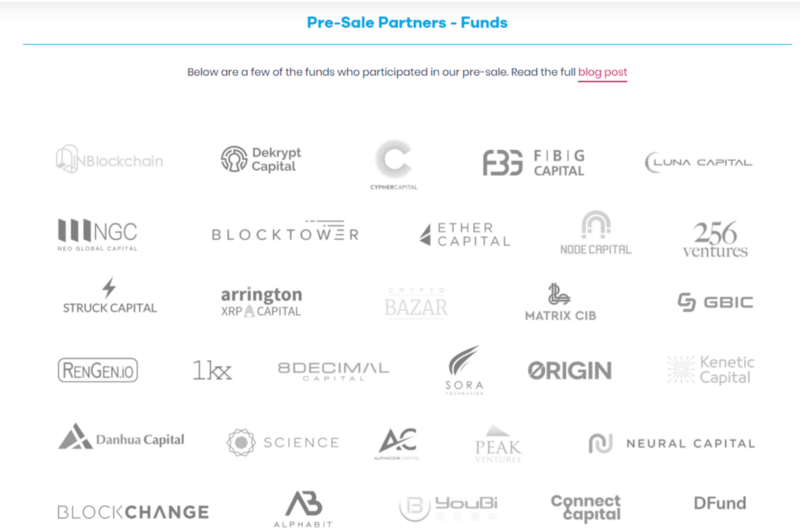This screenshot has width=800, height=531.
Task: Open the Matrix CIB logo
Action: pos(561,302)
